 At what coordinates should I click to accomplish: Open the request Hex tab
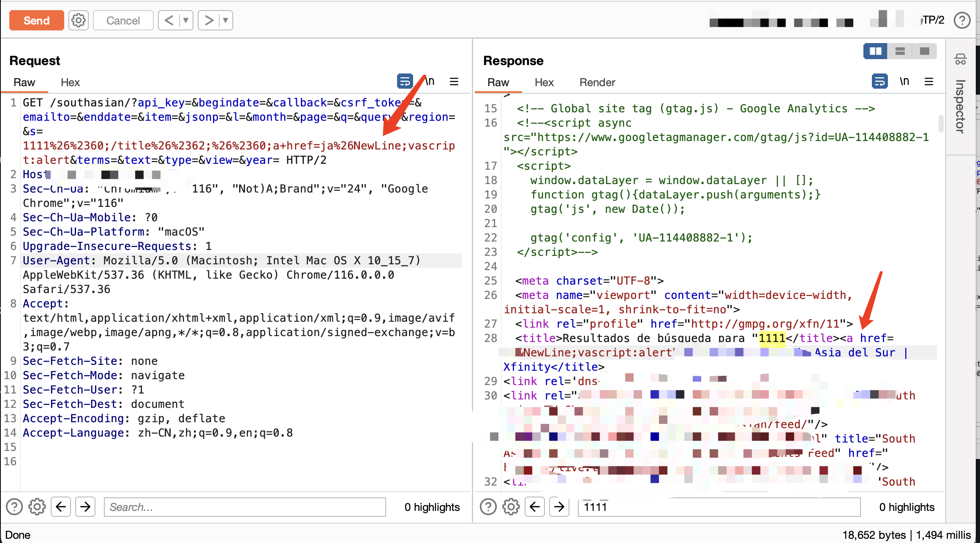(x=70, y=82)
